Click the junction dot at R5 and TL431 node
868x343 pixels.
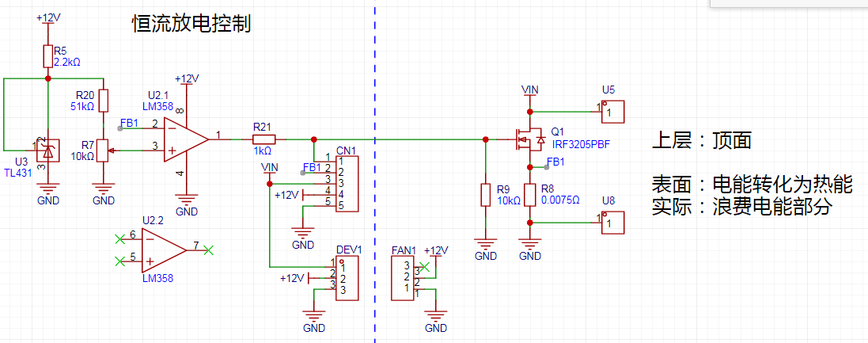47,78
